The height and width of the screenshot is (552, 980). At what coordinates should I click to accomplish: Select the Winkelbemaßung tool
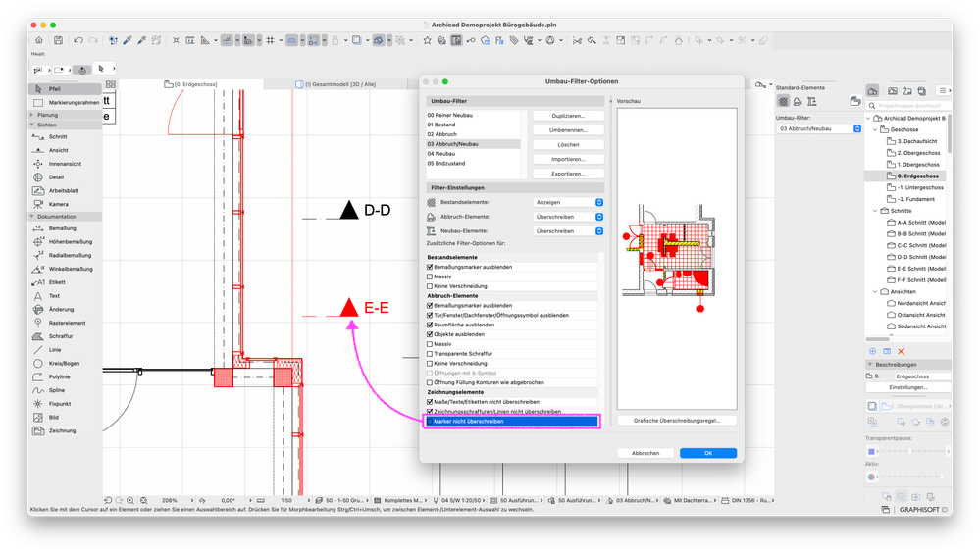(x=65, y=269)
